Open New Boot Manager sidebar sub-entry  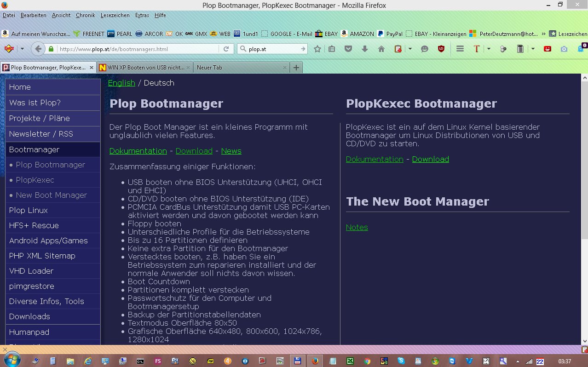point(53,195)
